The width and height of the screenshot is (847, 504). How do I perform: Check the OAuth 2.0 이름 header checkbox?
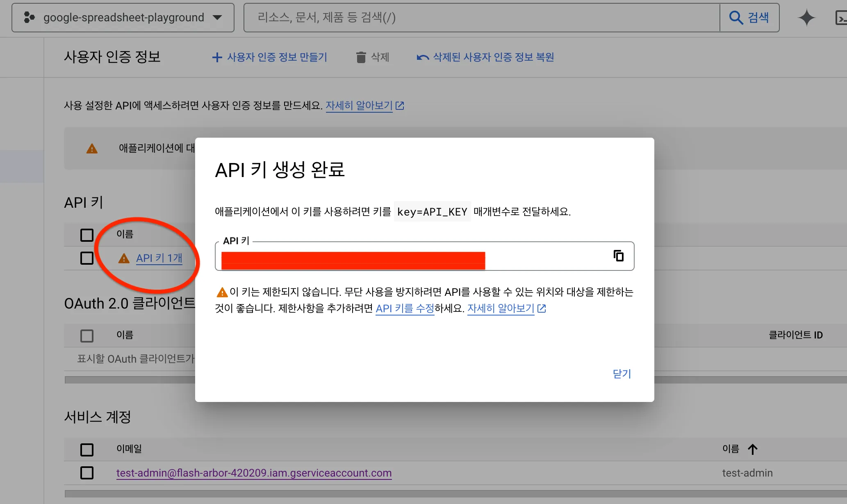(87, 335)
